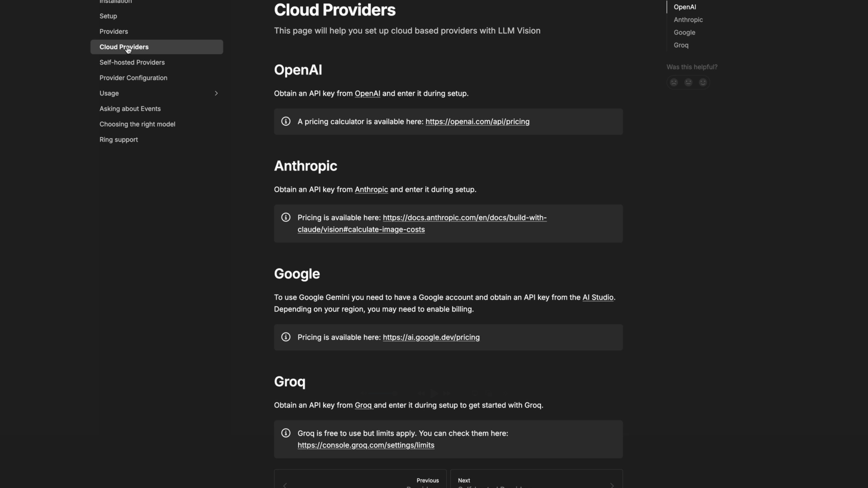Jump to Anthropic via the page outline

pyautogui.click(x=688, y=20)
